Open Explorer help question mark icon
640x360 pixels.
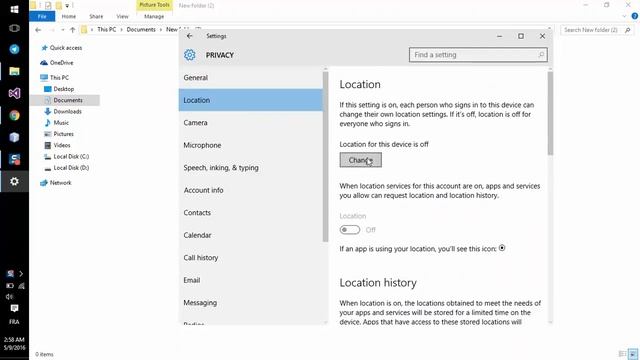tap(634, 16)
